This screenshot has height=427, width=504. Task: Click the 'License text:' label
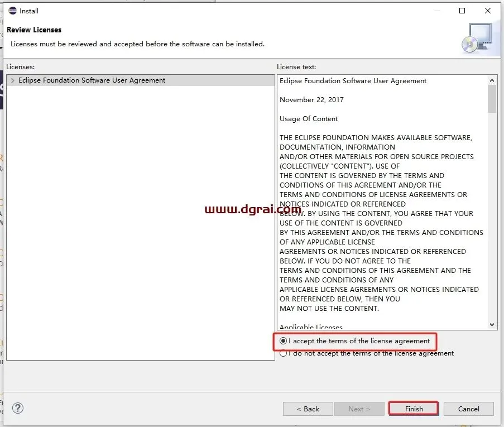tap(296, 67)
